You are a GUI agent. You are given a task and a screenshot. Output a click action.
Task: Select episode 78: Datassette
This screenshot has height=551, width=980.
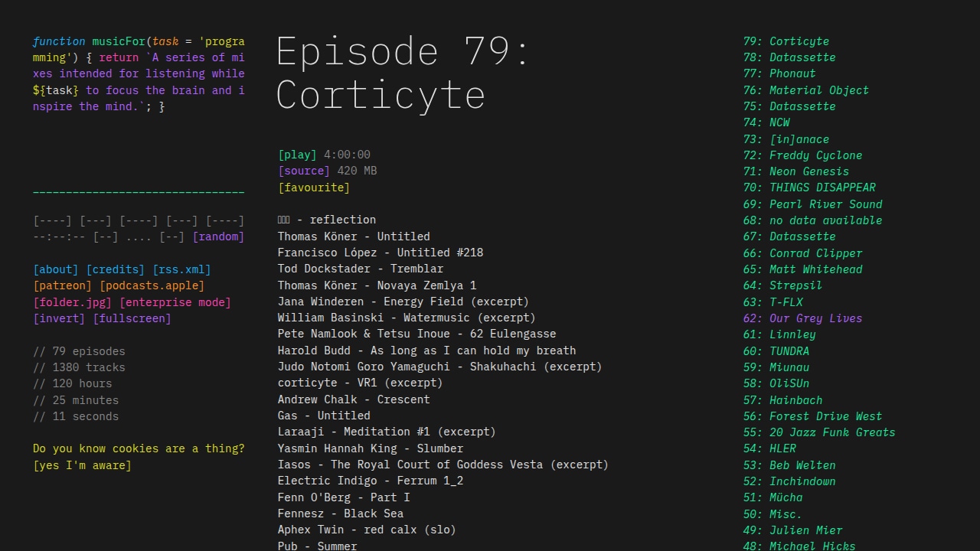tap(789, 57)
